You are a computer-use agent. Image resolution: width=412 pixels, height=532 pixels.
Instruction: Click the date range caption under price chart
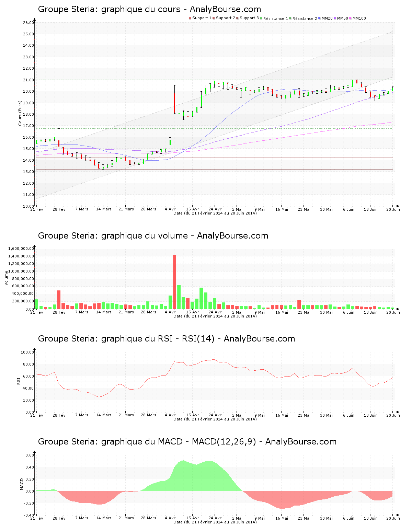(x=215, y=213)
